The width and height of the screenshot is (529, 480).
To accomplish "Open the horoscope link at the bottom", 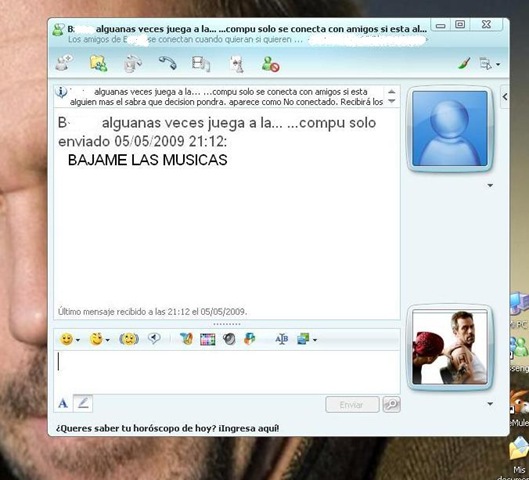I will [167, 428].
